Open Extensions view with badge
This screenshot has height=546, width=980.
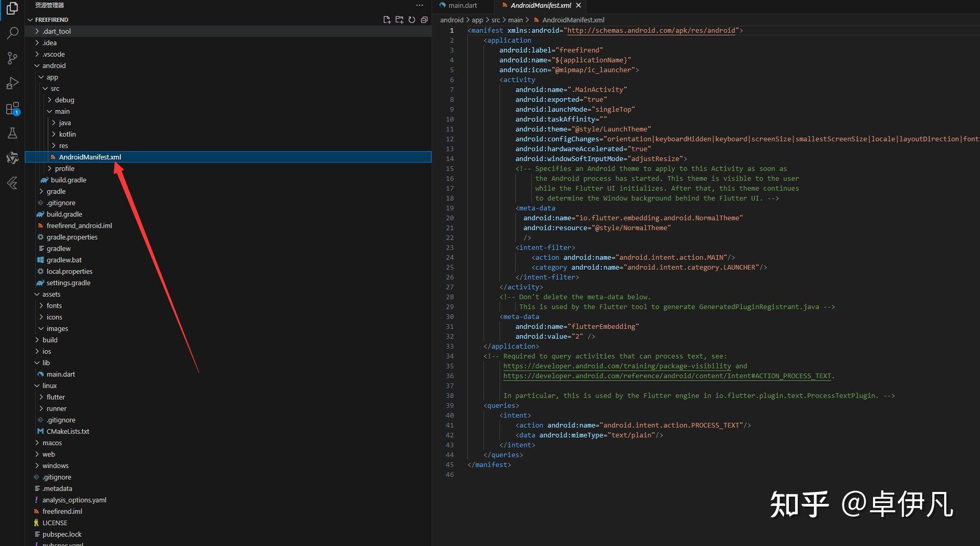pos(12,109)
